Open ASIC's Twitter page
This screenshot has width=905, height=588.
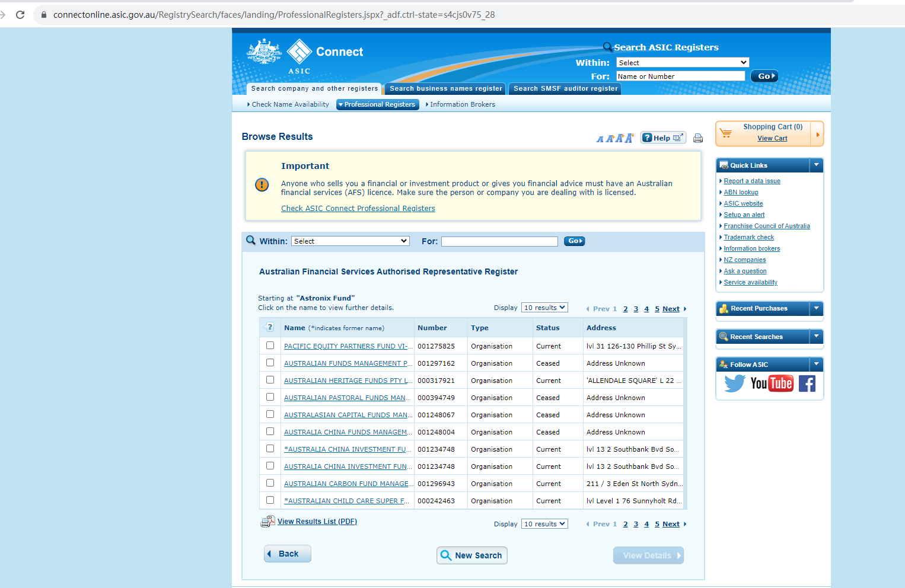[x=735, y=384]
